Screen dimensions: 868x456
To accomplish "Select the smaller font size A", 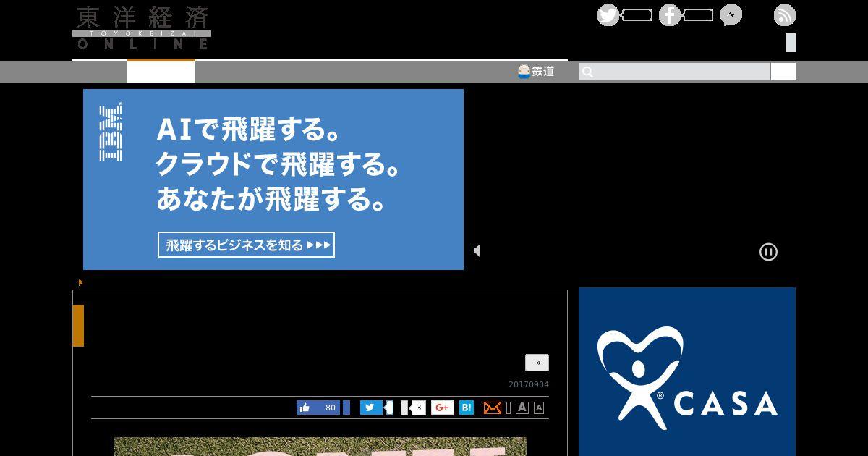I will [539, 408].
